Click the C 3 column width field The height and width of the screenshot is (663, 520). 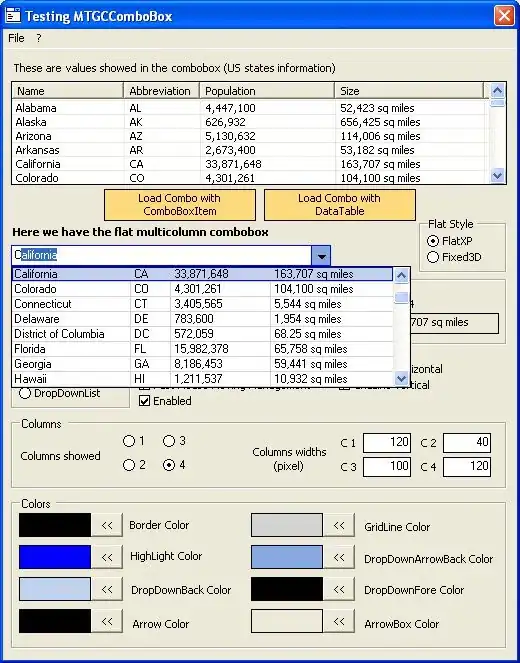pyautogui.click(x=387, y=466)
